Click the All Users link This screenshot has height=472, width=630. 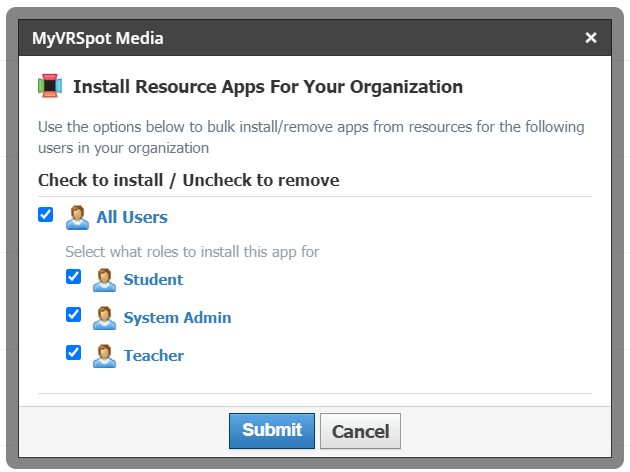click(x=132, y=217)
